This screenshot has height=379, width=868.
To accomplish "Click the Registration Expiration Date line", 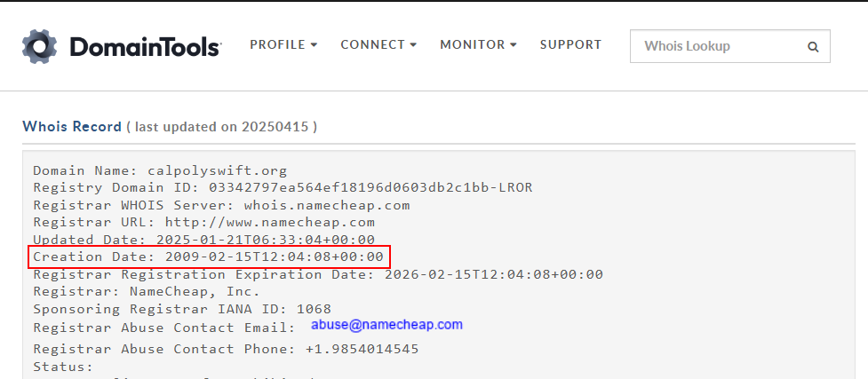I will (318, 274).
